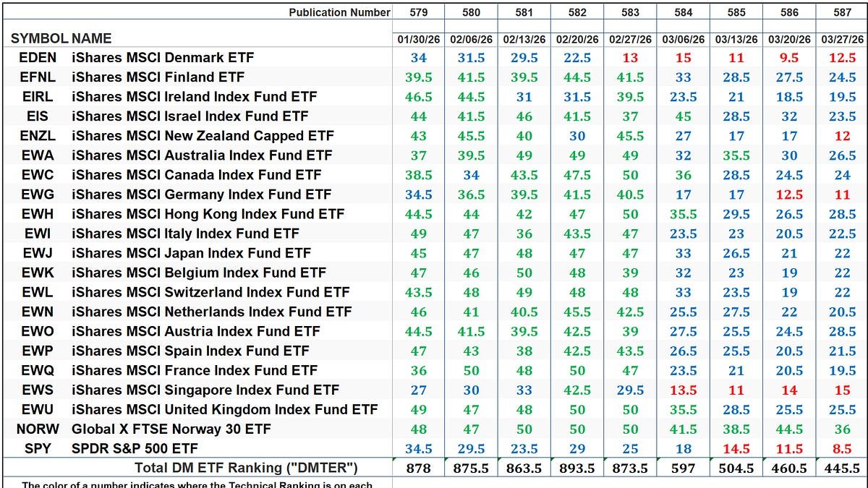Click the EDEN symbol cell
Screen dimensions: 868x488
pos(38,58)
